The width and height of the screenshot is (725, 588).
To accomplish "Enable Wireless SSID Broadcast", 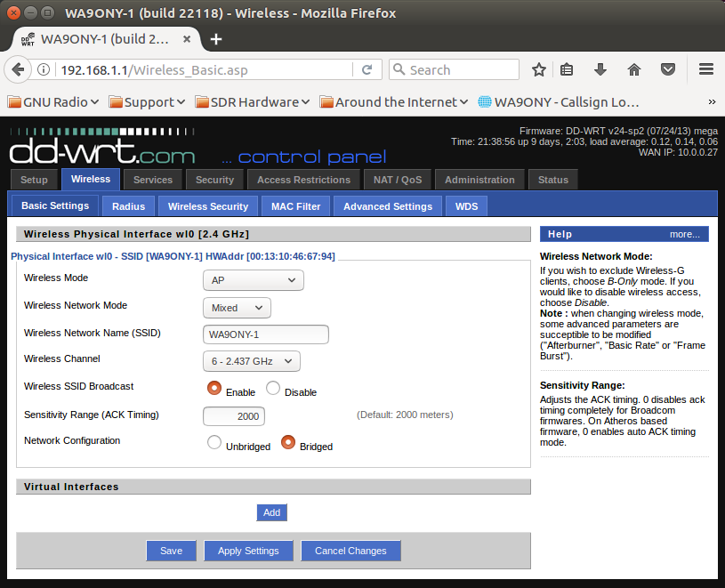I will pyautogui.click(x=214, y=388).
